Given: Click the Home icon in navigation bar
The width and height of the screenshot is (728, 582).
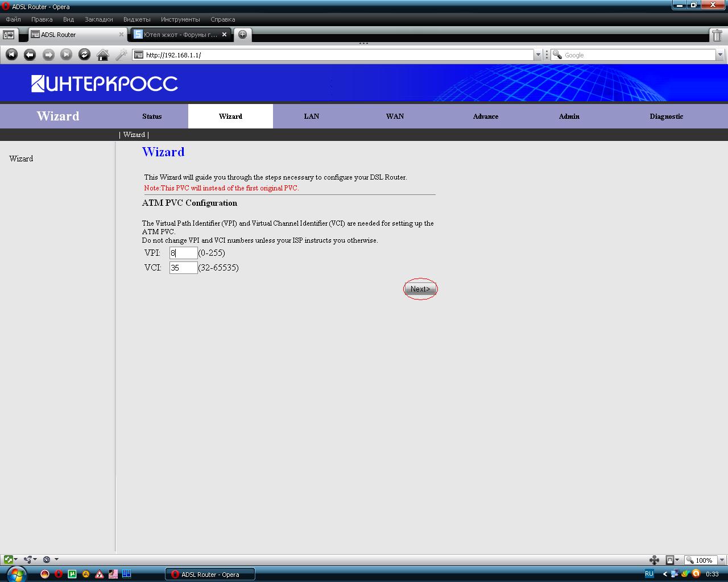Looking at the screenshot, I should 103,55.
